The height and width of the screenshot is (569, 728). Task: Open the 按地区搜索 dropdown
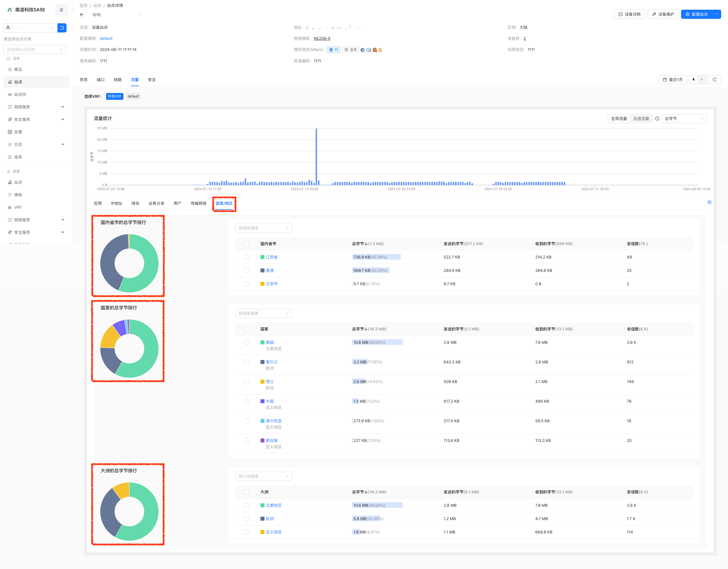pyautogui.click(x=263, y=228)
